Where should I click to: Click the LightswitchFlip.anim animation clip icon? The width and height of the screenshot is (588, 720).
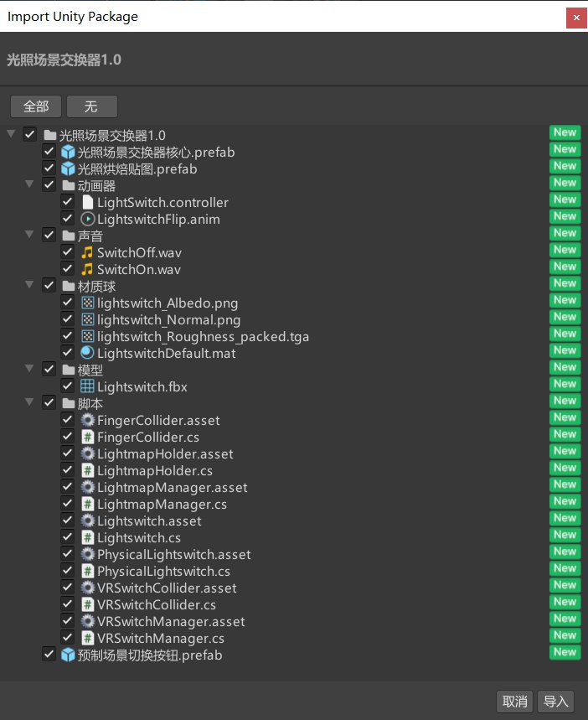click(87, 219)
